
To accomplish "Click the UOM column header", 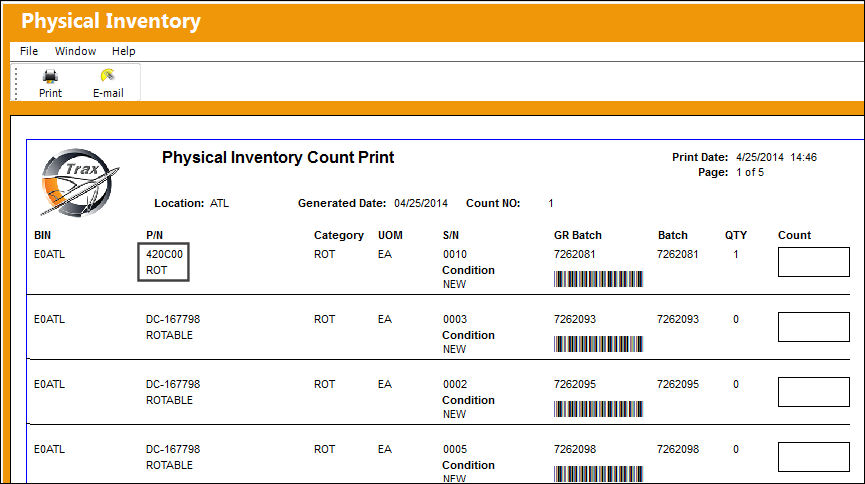I will [x=390, y=235].
